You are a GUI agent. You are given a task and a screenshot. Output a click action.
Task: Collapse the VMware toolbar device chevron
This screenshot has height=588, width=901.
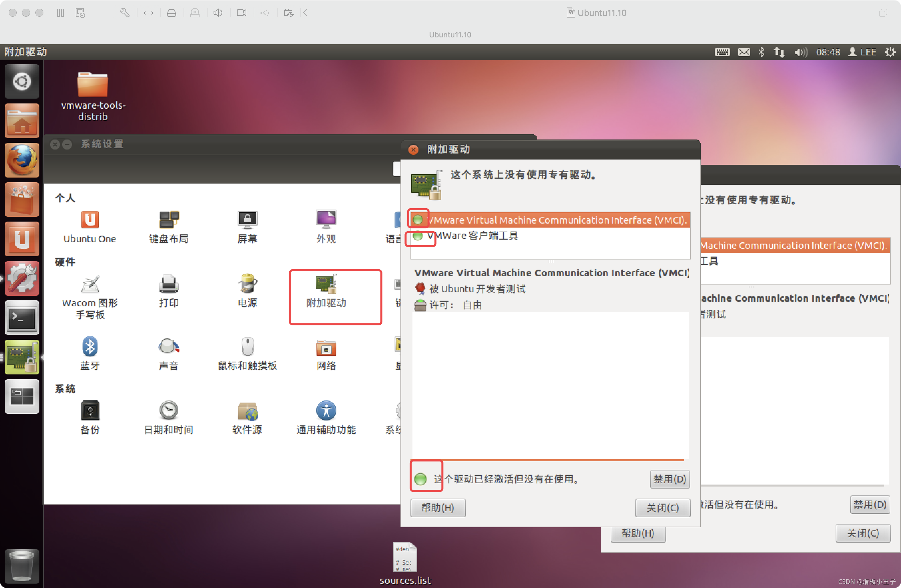pos(306,13)
